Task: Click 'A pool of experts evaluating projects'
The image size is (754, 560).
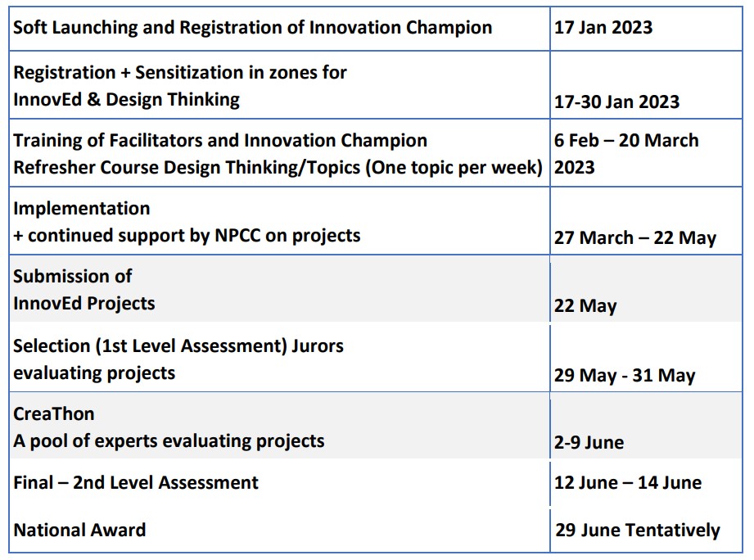Action: pyautogui.click(x=169, y=441)
